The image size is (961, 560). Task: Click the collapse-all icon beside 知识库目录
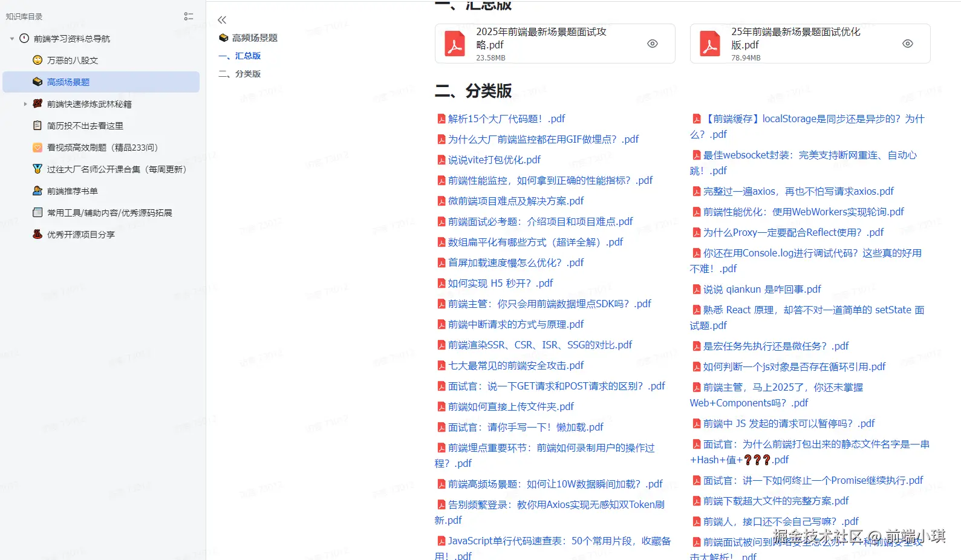pos(189,16)
